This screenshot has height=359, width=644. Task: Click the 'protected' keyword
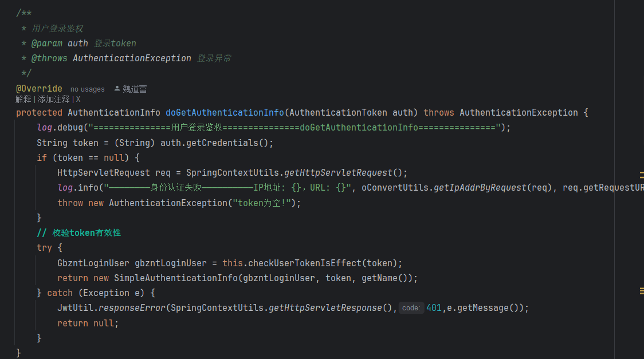coord(39,112)
